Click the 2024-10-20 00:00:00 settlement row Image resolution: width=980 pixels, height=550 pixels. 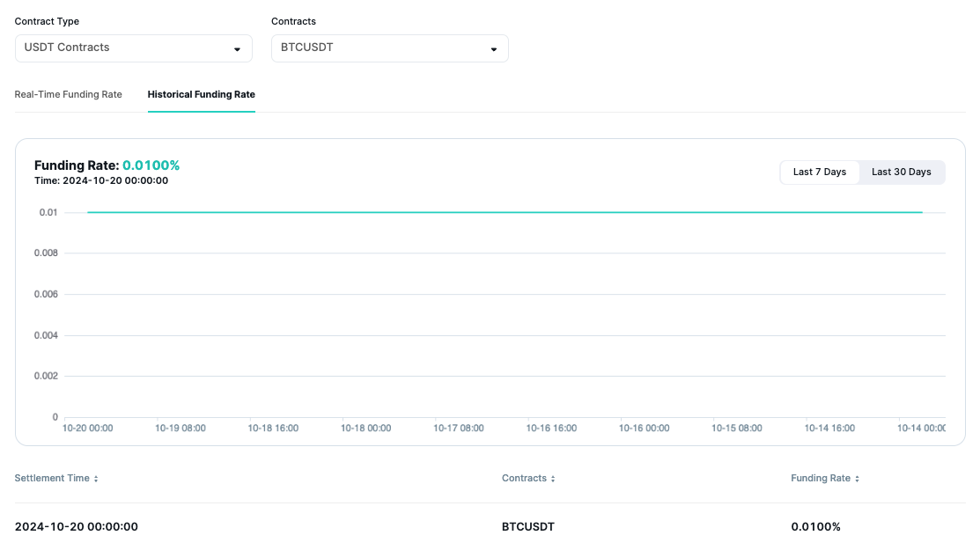point(77,526)
